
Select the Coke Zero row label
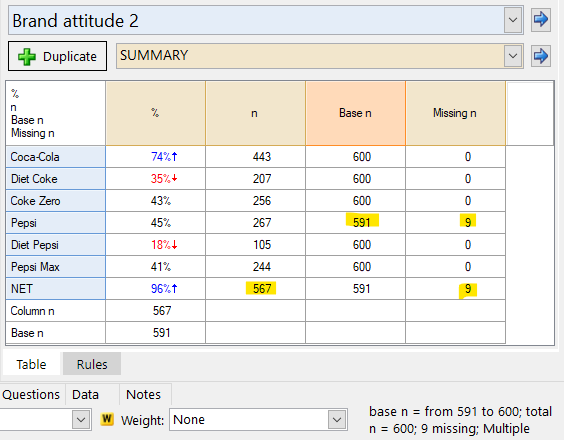pyautogui.click(x=55, y=201)
